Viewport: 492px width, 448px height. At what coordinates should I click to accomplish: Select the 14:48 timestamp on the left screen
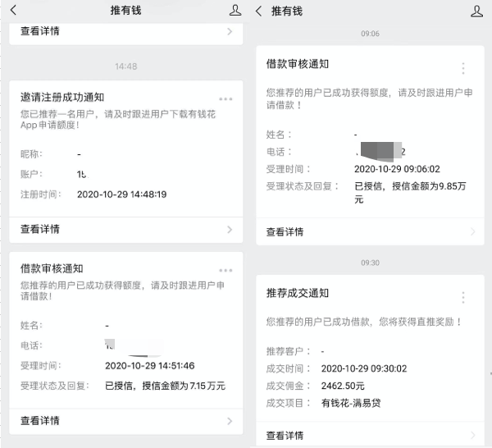pos(125,66)
